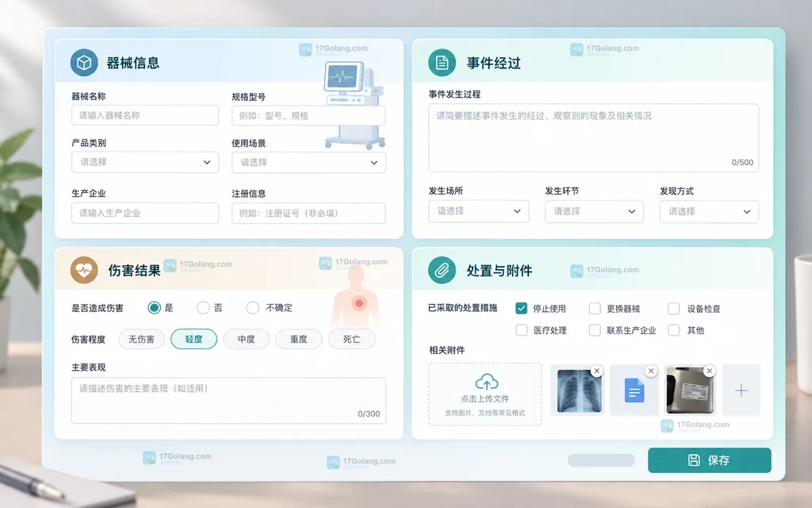812x508 pixels.
Task: Check the 联系生产企业 checkbox
Action: (595, 330)
